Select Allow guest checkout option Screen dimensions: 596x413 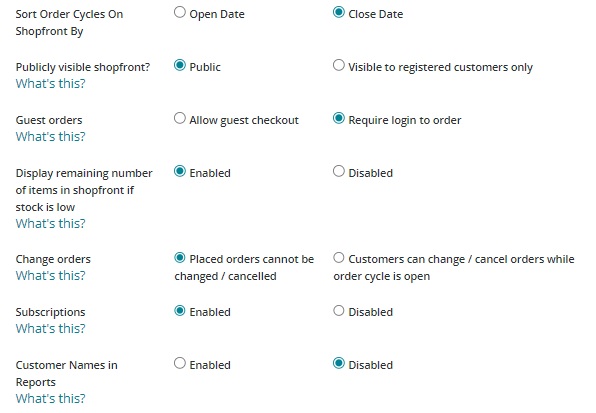(180, 119)
